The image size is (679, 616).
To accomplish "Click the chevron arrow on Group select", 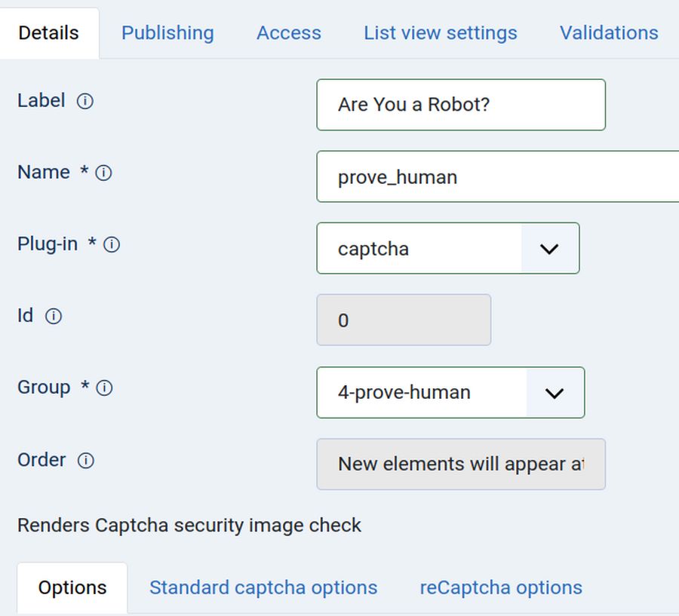I will [555, 393].
